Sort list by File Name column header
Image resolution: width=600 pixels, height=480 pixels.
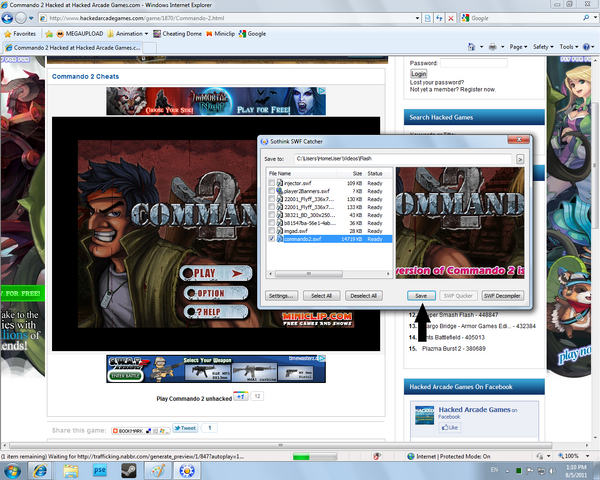coord(301,173)
